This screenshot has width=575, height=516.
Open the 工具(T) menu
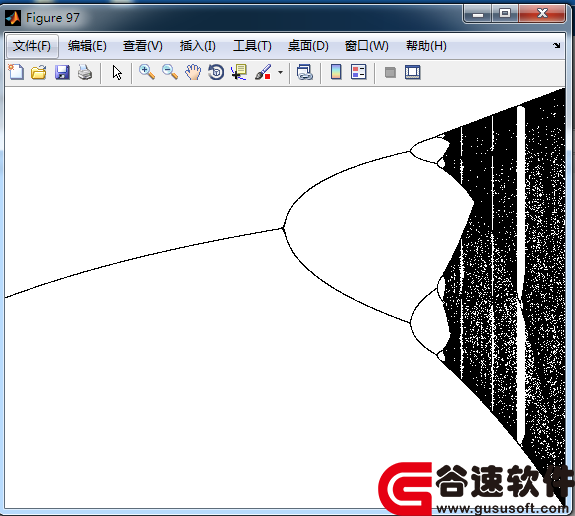[252, 46]
